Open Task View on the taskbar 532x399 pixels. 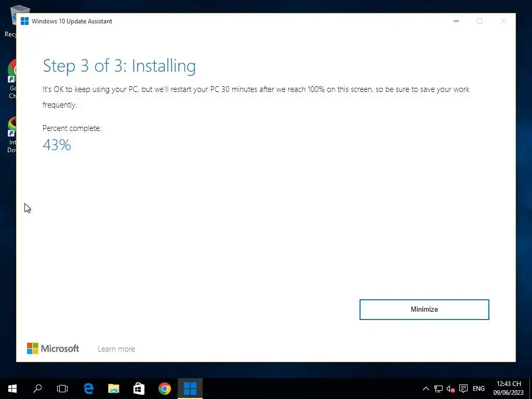62,389
